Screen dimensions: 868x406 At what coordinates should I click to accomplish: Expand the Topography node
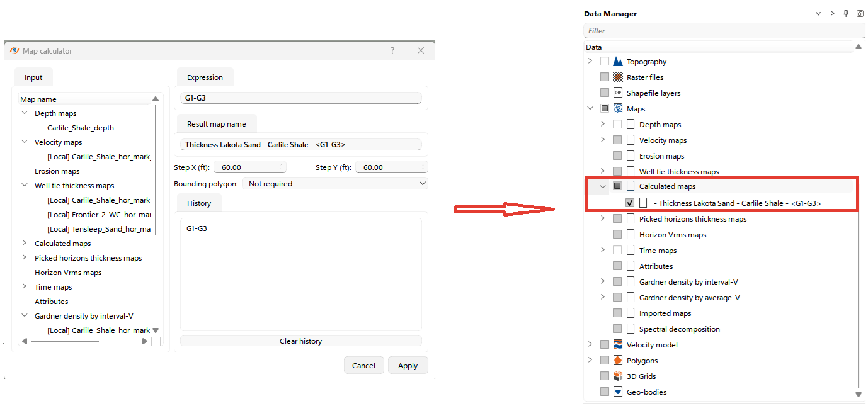pos(590,62)
